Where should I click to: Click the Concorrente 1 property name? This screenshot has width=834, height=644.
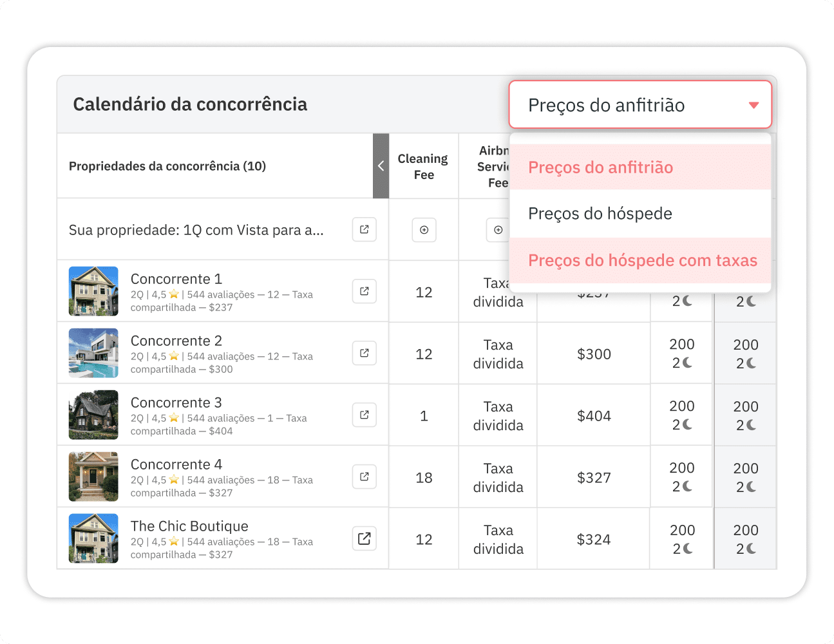(176, 278)
